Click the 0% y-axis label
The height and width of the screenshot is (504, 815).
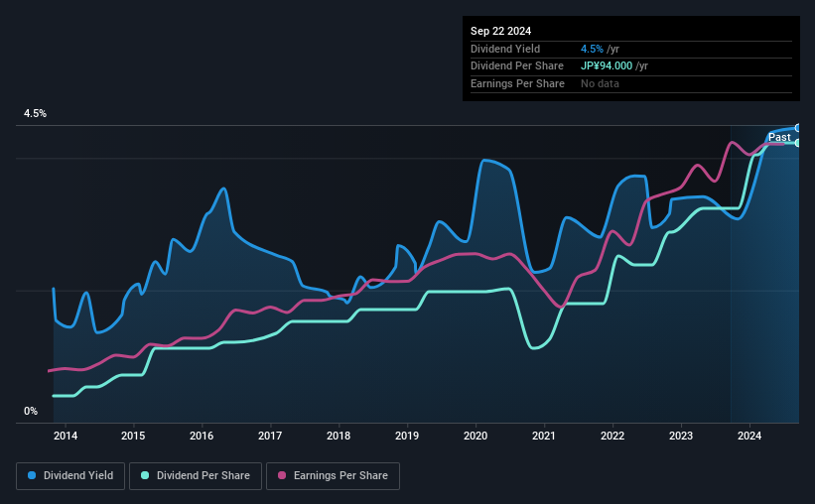31,411
